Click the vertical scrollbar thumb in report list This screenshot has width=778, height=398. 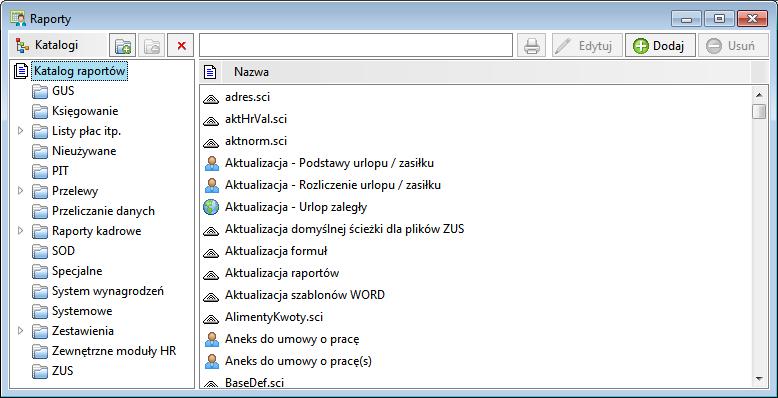[759, 111]
